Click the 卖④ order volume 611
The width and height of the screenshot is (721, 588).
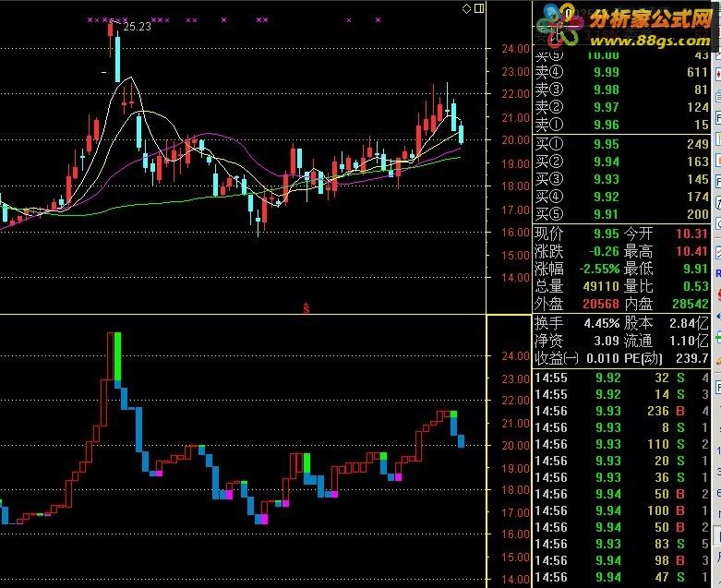(x=697, y=72)
